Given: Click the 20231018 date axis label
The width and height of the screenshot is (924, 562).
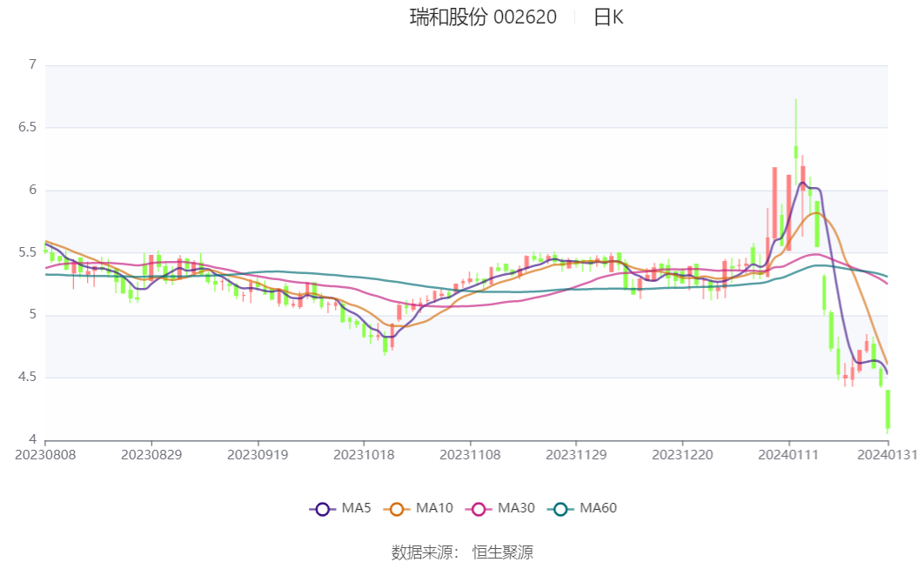Looking at the screenshot, I should click(364, 455).
